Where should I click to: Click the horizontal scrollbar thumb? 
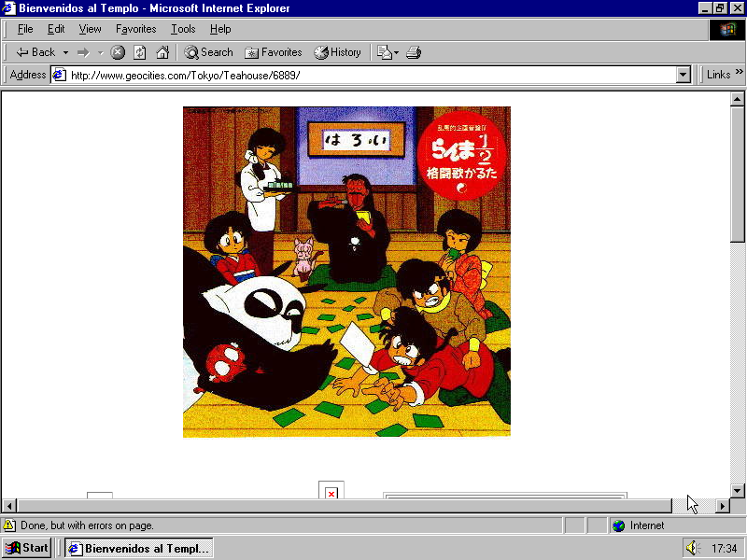(345, 506)
